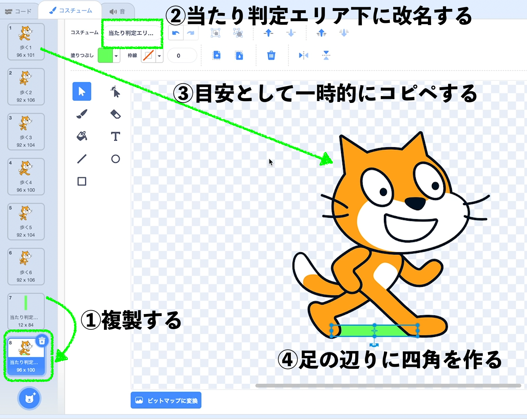Select costume 5 歩く5 thumbnail
This screenshot has height=420, width=527.
[26, 222]
